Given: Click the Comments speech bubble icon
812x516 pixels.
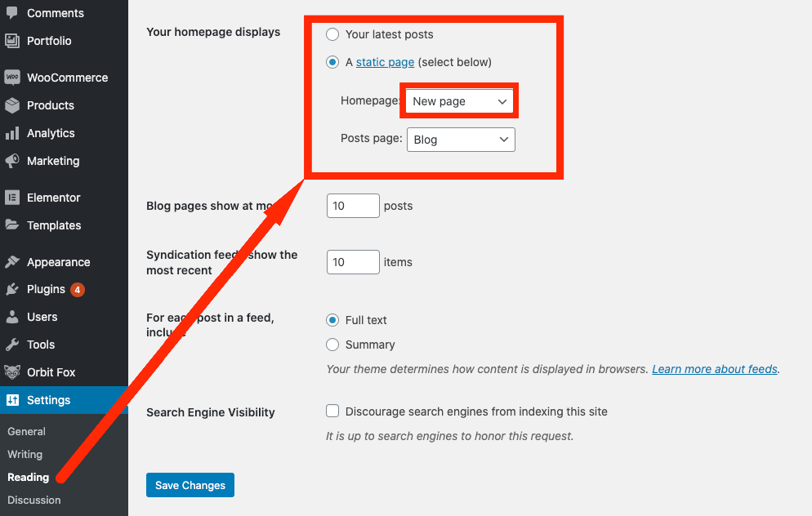Looking at the screenshot, I should point(12,13).
